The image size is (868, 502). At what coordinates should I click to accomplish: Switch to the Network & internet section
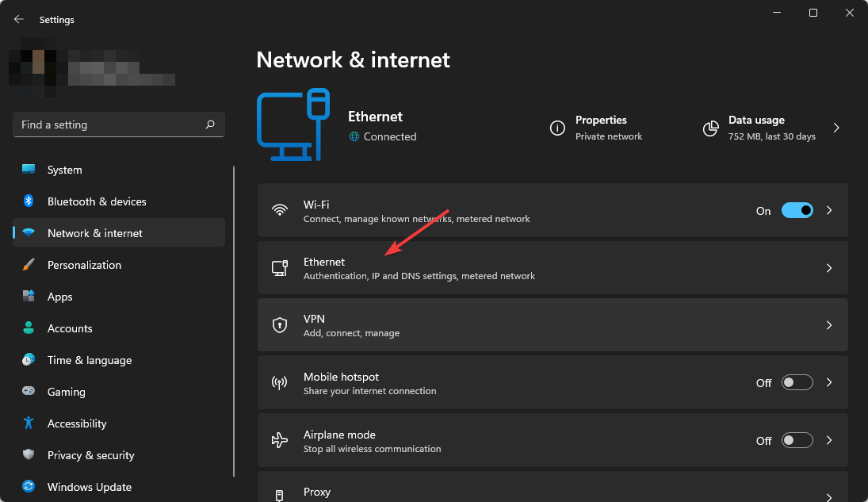tap(95, 232)
